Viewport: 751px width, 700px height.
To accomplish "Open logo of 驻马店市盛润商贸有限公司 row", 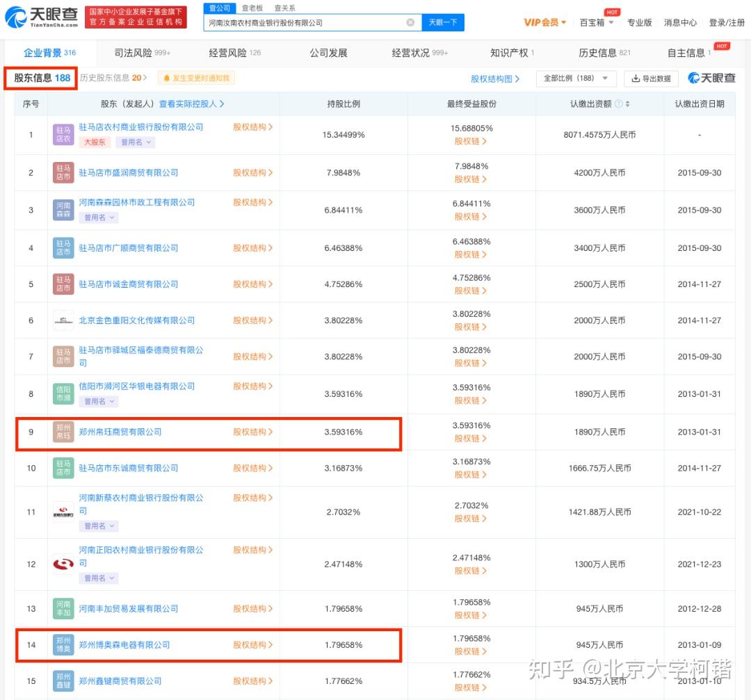I will pyautogui.click(x=63, y=172).
